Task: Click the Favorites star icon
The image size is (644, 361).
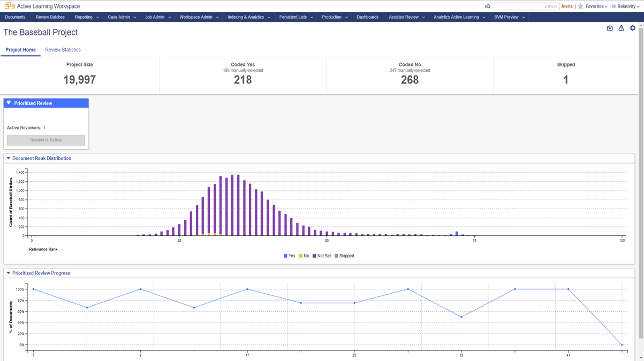Action: [580, 6]
